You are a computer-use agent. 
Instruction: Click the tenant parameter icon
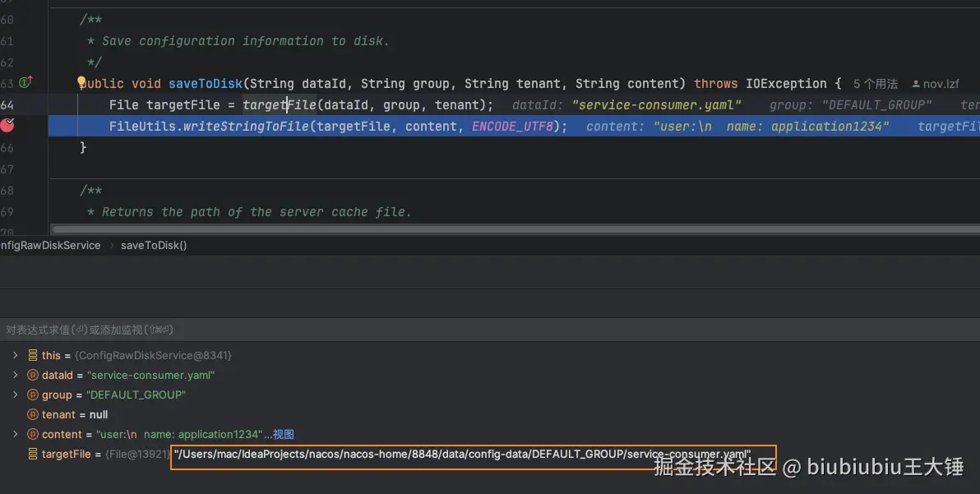(x=33, y=414)
